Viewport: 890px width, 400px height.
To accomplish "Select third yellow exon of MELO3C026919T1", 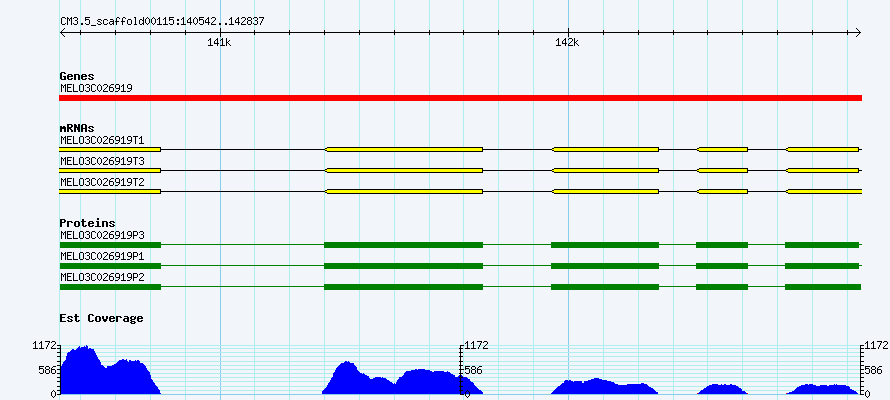I will 606,149.
